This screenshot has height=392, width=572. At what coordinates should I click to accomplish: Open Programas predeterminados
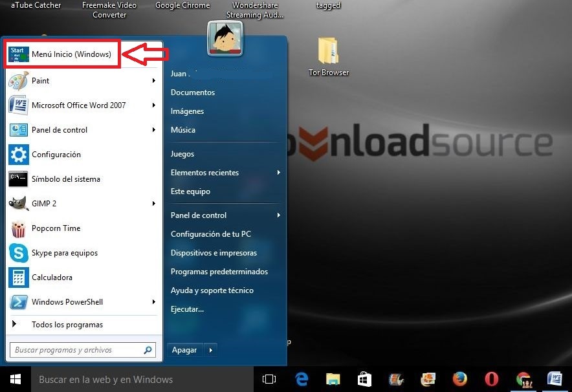(x=219, y=272)
